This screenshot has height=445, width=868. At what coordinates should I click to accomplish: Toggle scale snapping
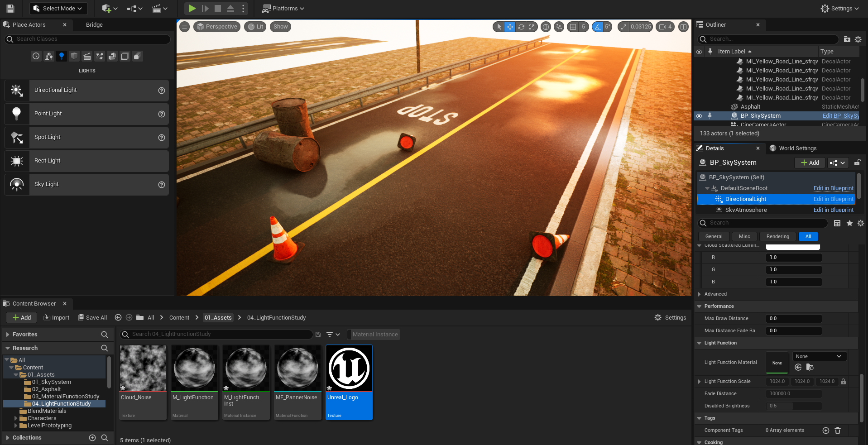click(x=624, y=27)
